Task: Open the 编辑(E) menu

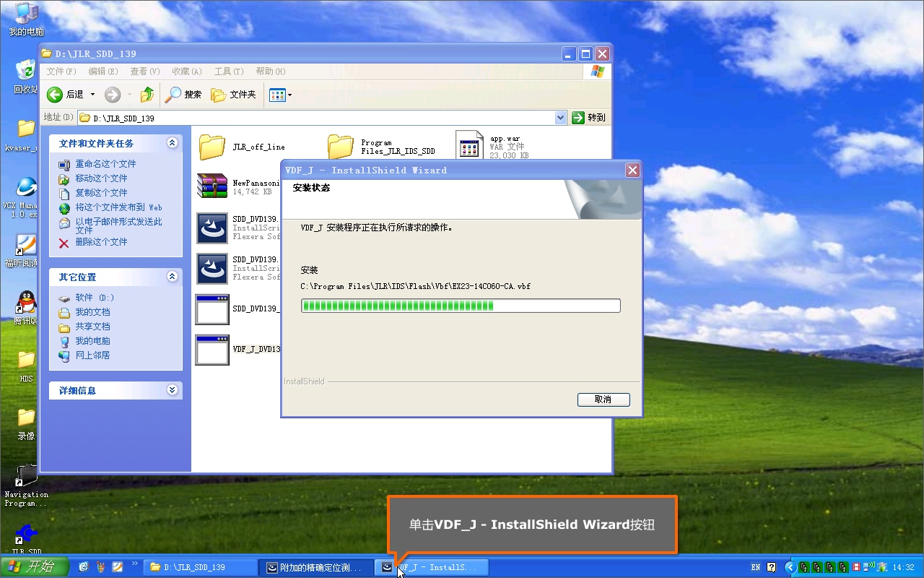Action: pos(103,72)
